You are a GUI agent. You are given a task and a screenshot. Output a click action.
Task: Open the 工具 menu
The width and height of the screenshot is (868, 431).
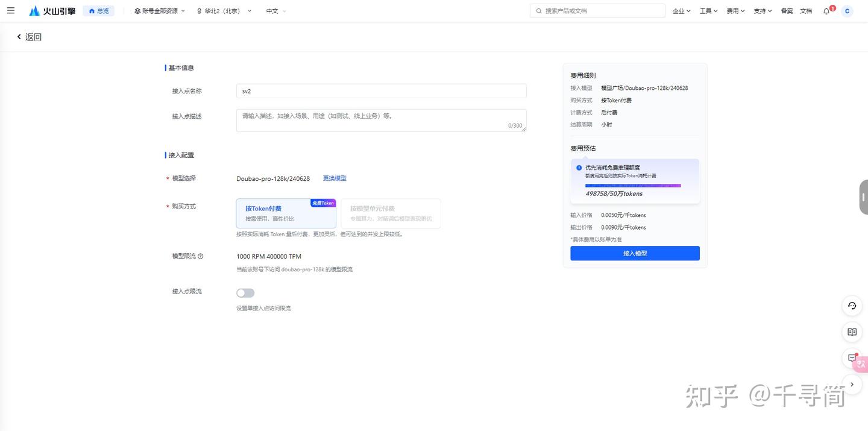tap(709, 11)
